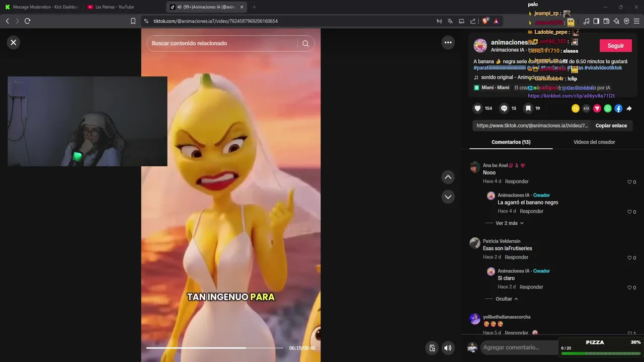The height and width of the screenshot is (362, 644).
Task: Open browser media control music icon
Action: [x=586, y=21]
